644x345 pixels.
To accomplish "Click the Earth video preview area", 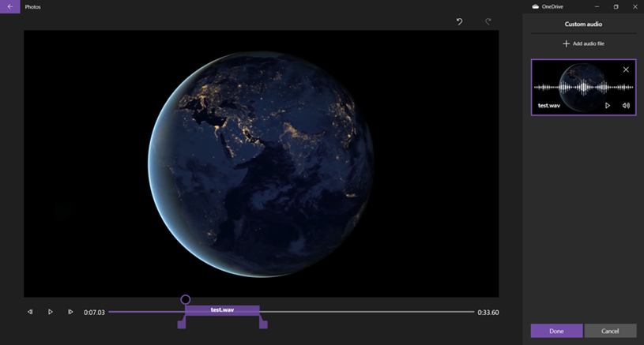I will (x=261, y=163).
